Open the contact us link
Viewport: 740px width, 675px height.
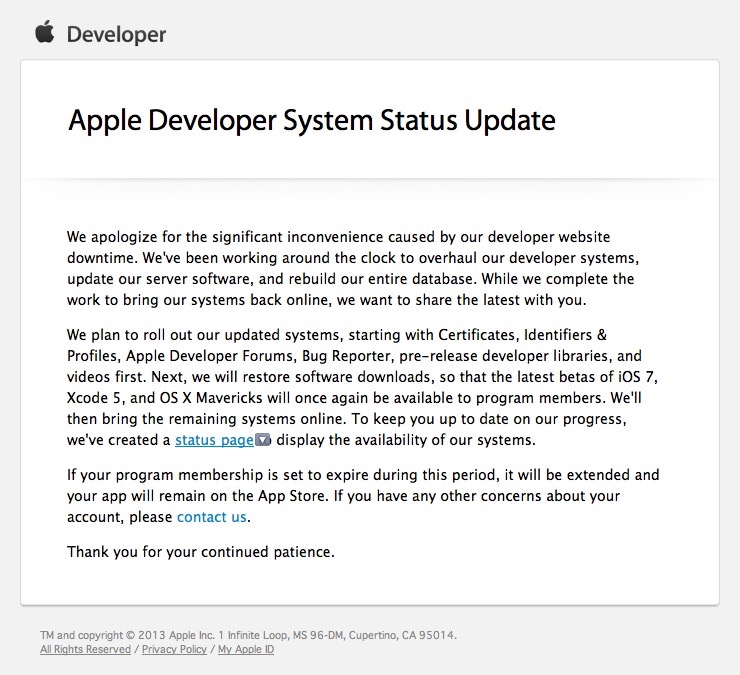pos(211,517)
